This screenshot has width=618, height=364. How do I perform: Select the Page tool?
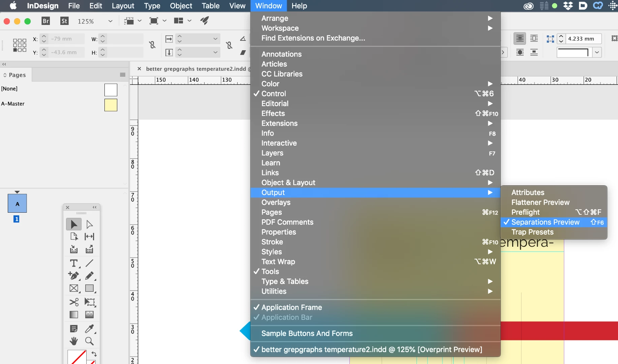74,237
